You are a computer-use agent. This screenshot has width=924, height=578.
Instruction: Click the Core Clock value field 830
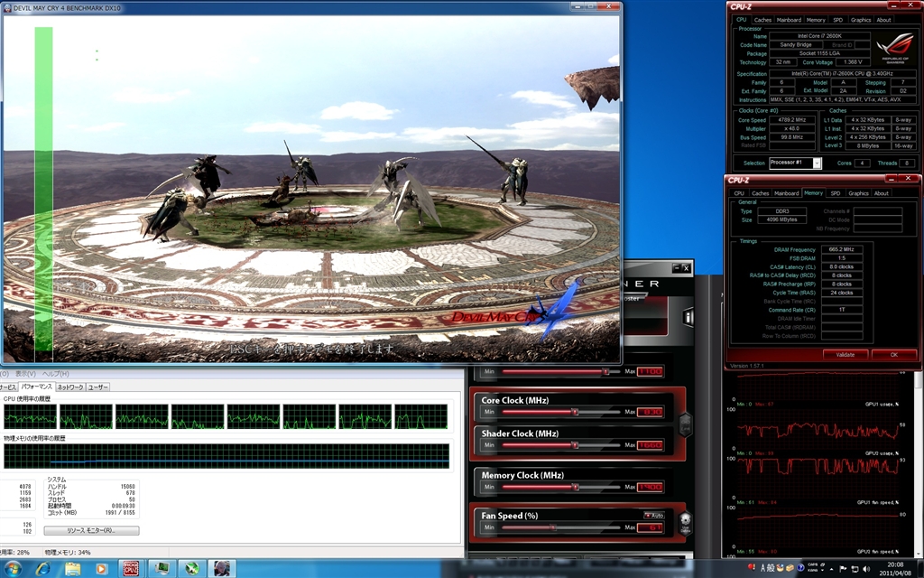(650, 412)
